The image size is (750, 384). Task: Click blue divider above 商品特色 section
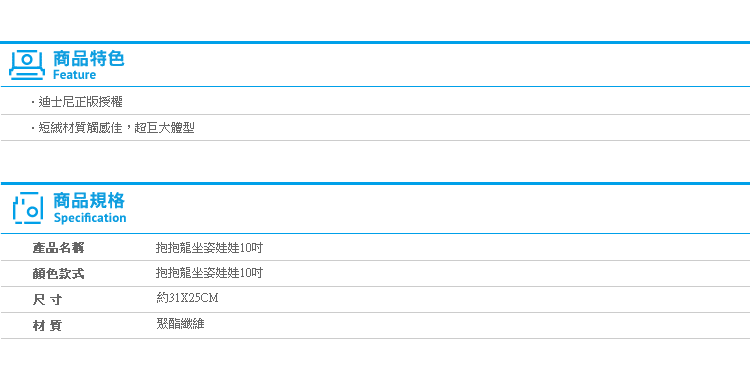[x=375, y=43]
